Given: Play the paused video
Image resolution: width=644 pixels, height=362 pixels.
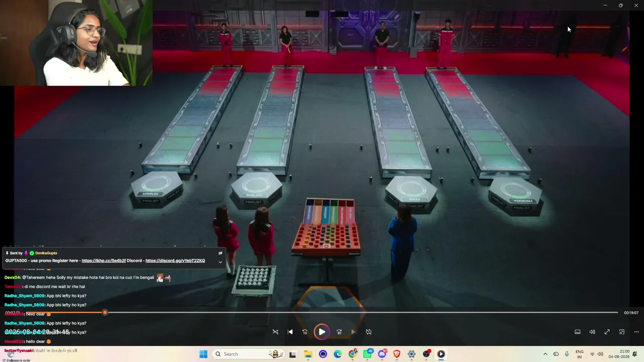Looking at the screenshot, I should (x=321, y=332).
